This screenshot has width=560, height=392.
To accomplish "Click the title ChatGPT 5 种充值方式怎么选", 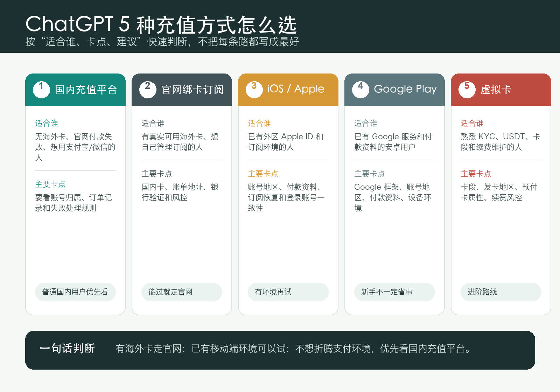I will click(161, 24).
